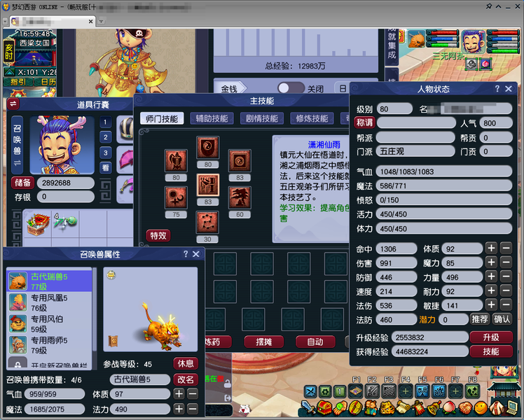
Task: Click the peach icon in bottom bar
Action: (x=450, y=407)
